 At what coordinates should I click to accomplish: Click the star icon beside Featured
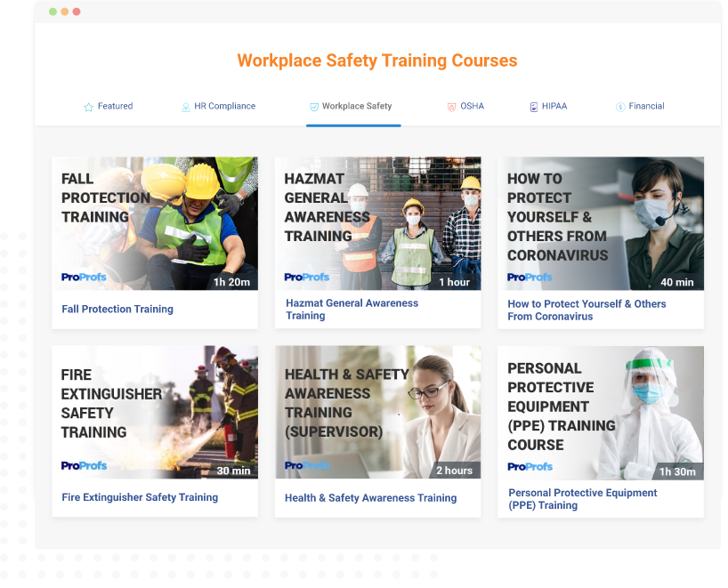pyautogui.click(x=88, y=106)
